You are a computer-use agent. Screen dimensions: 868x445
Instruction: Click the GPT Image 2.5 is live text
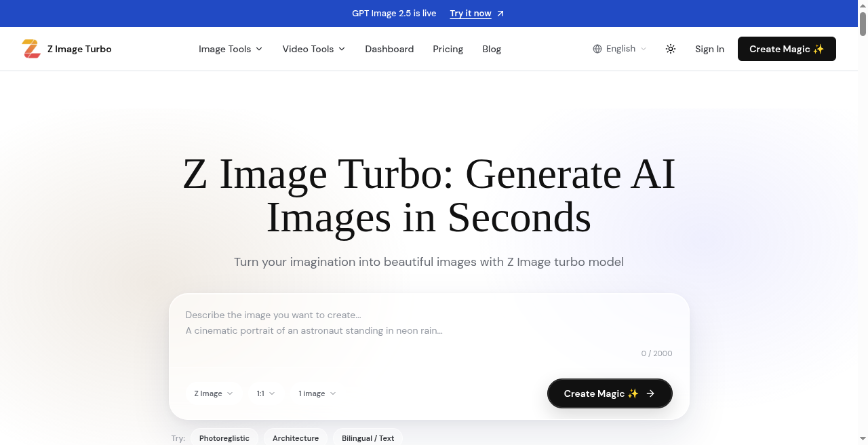coord(394,14)
